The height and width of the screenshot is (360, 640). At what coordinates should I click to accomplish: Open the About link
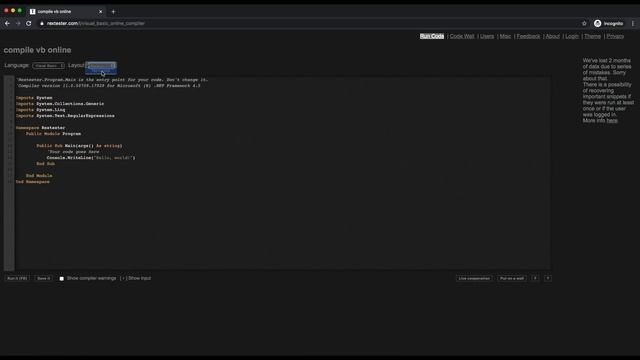coord(553,36)
